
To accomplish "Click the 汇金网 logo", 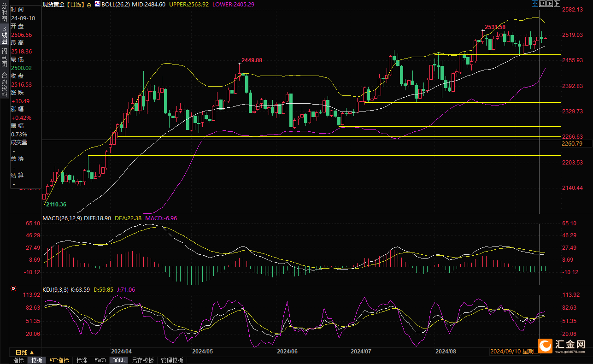I will (x=563, y=346).
